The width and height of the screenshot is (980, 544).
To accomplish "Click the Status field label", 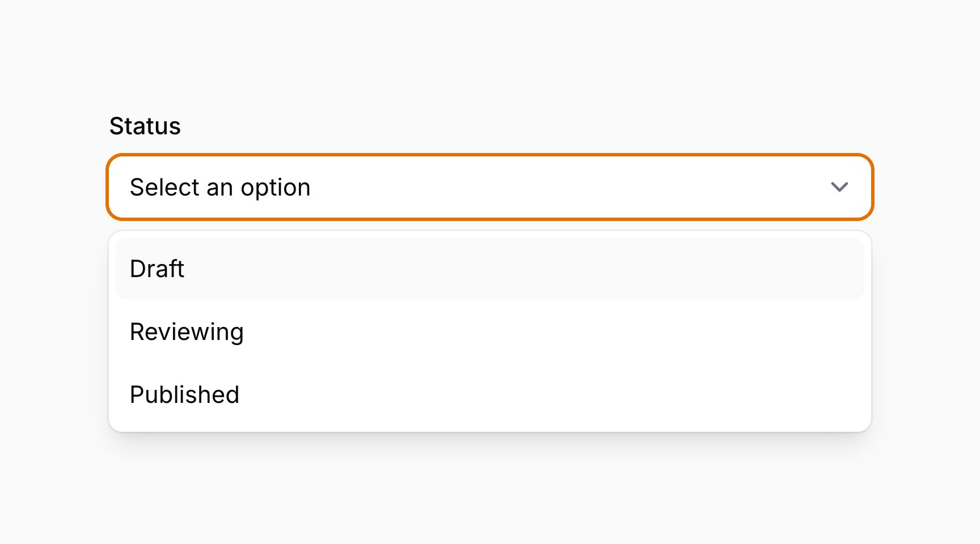I will 145,126.
